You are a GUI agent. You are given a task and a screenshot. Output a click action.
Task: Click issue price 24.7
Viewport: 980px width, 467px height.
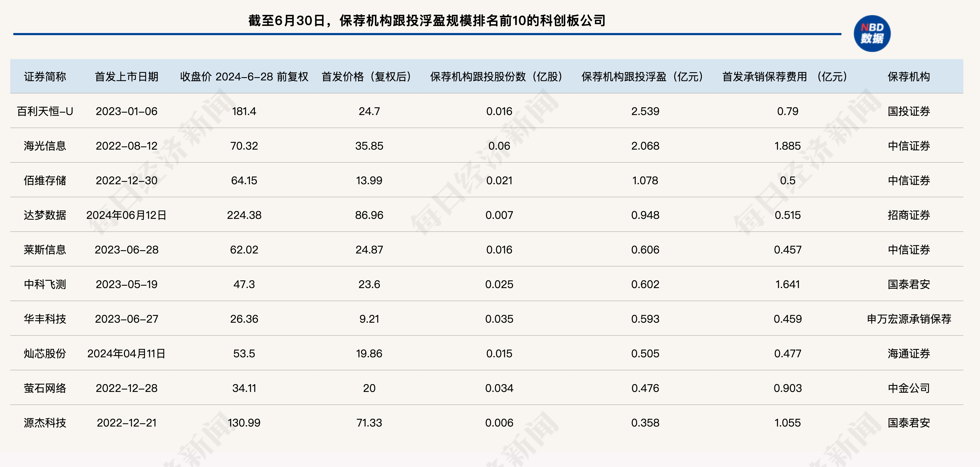tap(369, 112)
